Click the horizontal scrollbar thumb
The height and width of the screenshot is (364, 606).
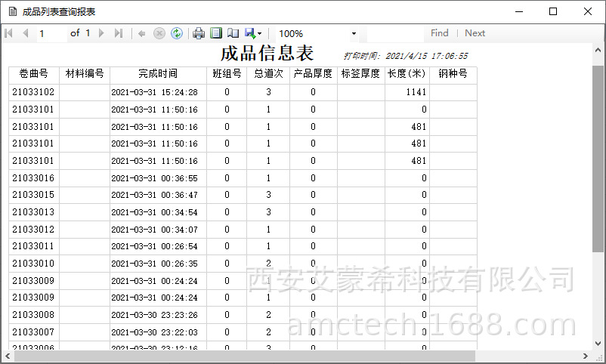[x=242, y=356]
